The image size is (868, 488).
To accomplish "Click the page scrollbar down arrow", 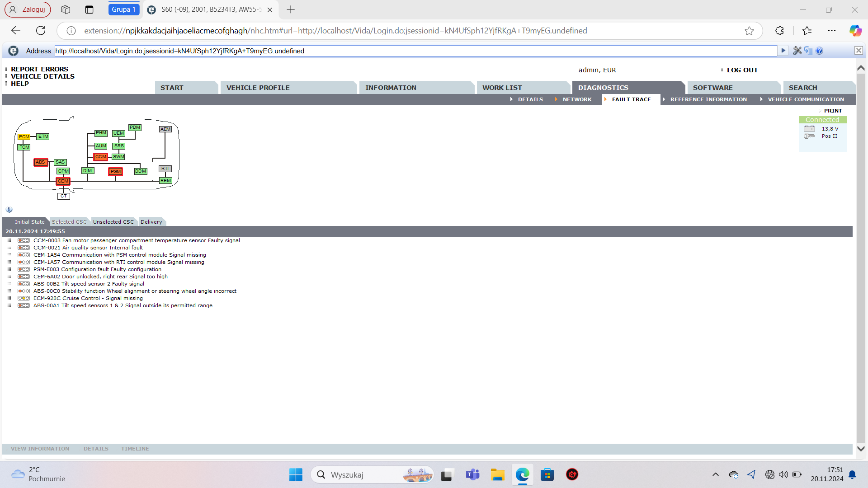I will pos(861,449).
